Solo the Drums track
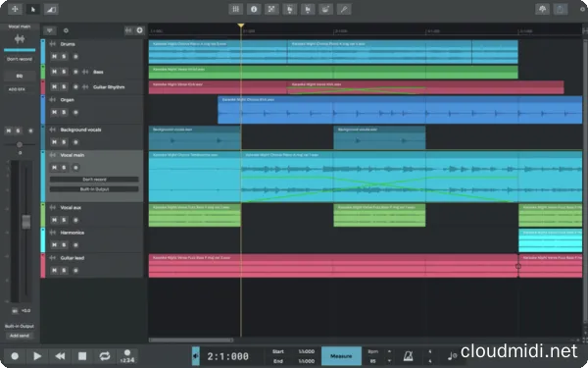The width and height of the screenshot is (588, 368). (64, 56)
